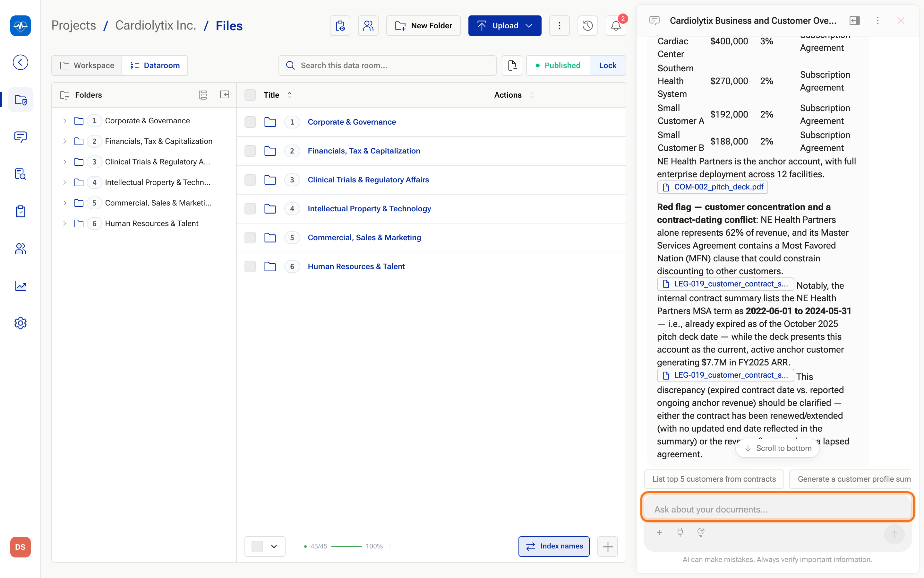Image resolution: width=924 pixels, height=578 pixels.
Task: Click the heartbeat app logo
Action: (x=20, y=26)
